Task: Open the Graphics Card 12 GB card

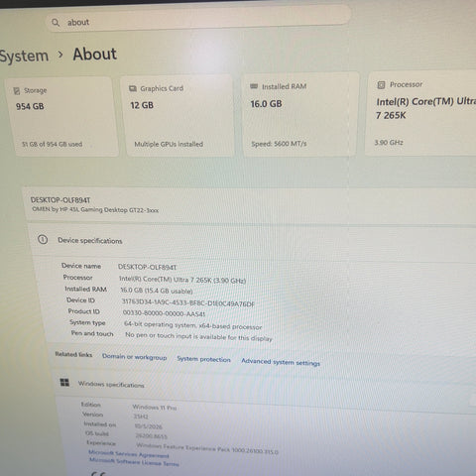Action: pyautogui.click(x=178, y=116)
